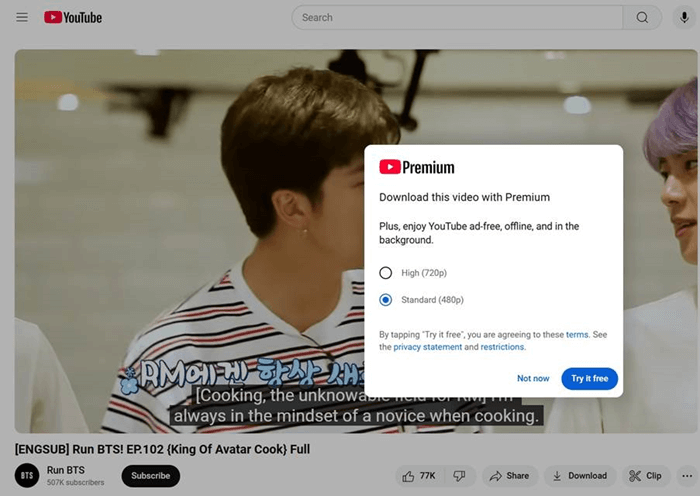Click the Download this video with Premium heading
Viewport: 700px width, 496px height.
[x=464, y=197]
